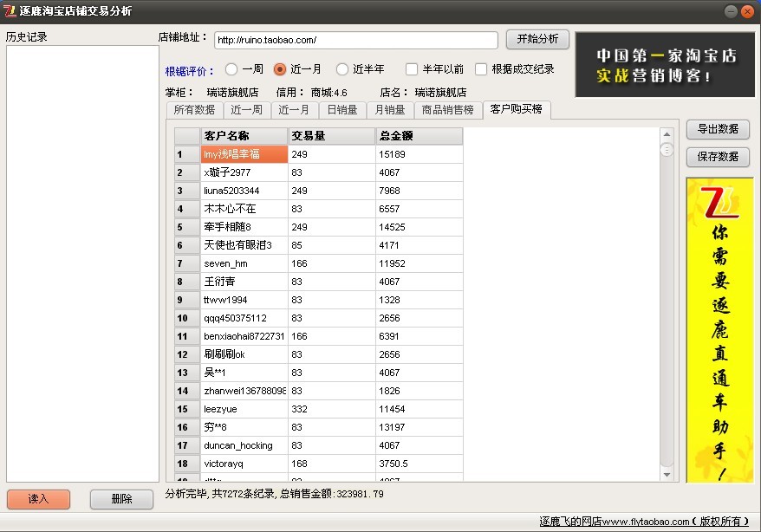Sort by 交易量 column header
761x532 pixels.
(331, 136)
